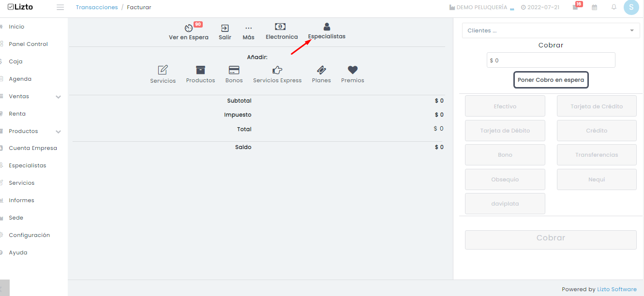Image resolution: width=644 pixels, height=296 pixels.
Task: Add Servicios Express thumbs-up icon
Action: point(277,70)
